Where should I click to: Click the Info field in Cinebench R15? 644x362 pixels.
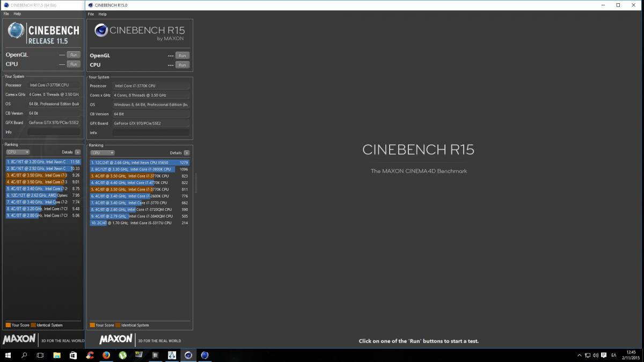(151, 132)
